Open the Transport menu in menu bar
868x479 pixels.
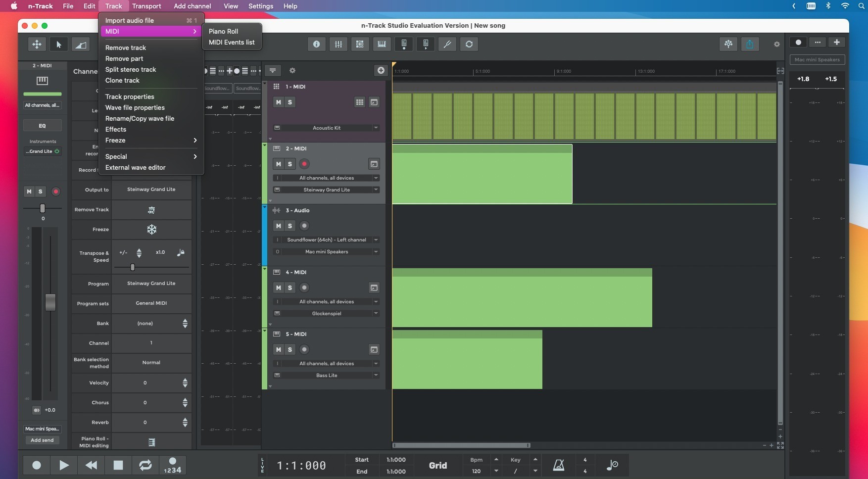click(146, 6)
